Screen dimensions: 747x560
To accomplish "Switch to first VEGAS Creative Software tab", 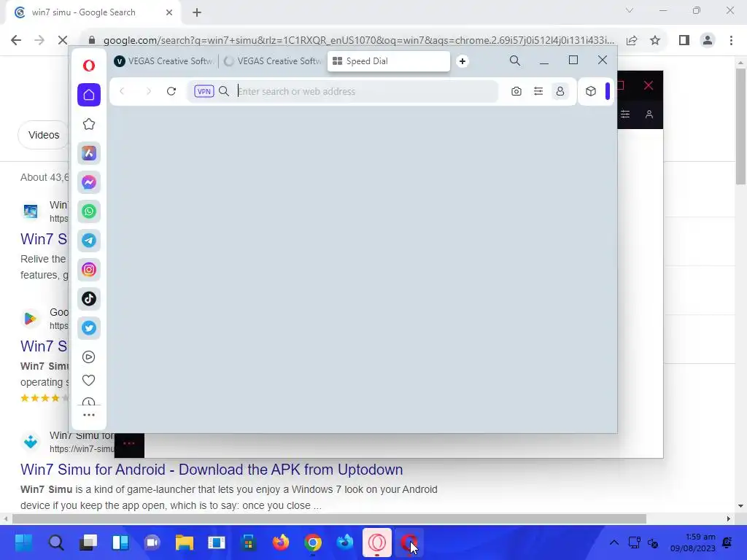I will click(x=163, y=61).
